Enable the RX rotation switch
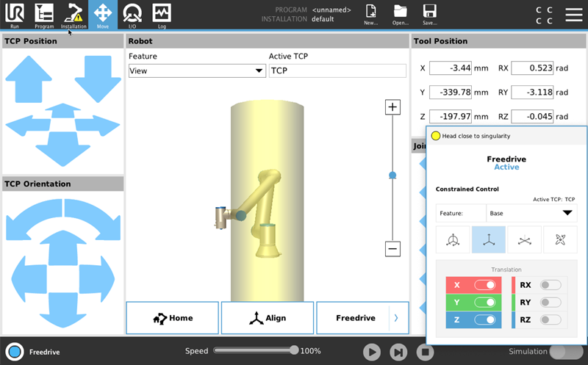This screenshot has height=365, width=588. click(550, 285)
